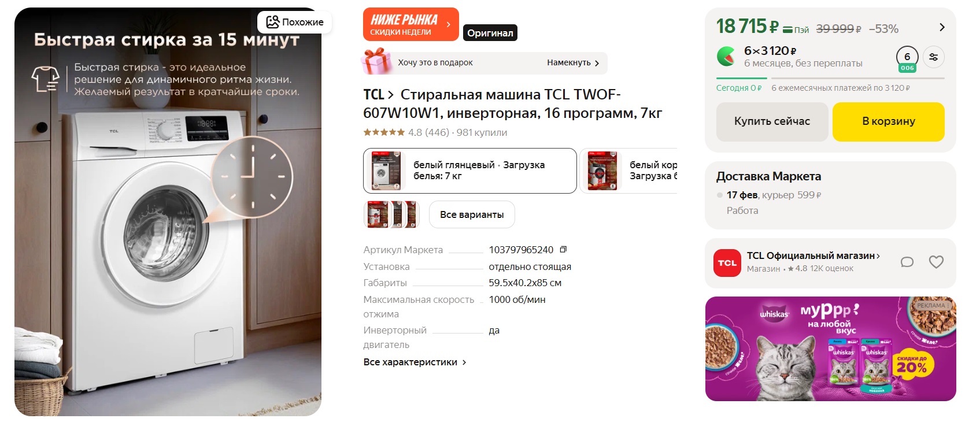Screen dimensions: 980x437
Task: Expand price details chevron
Action: (x=942, y=27)
